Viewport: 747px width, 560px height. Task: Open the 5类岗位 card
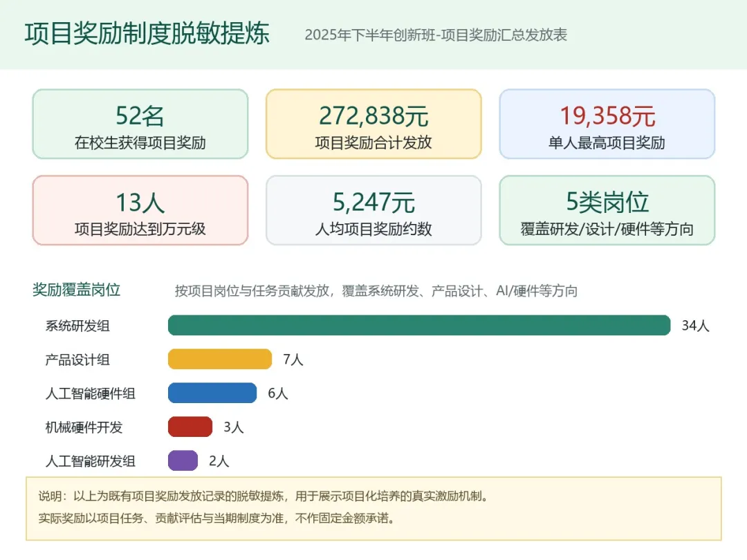tap(607, 210)
